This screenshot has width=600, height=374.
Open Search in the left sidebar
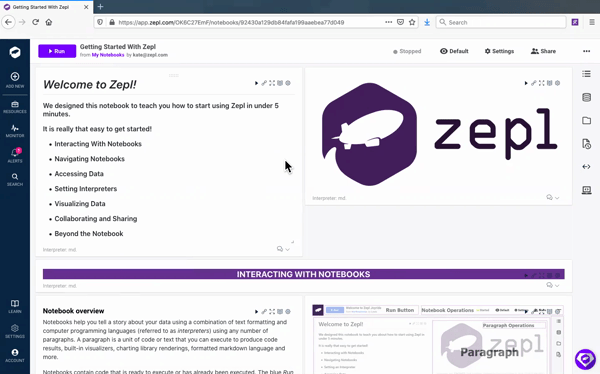point(15,180)
